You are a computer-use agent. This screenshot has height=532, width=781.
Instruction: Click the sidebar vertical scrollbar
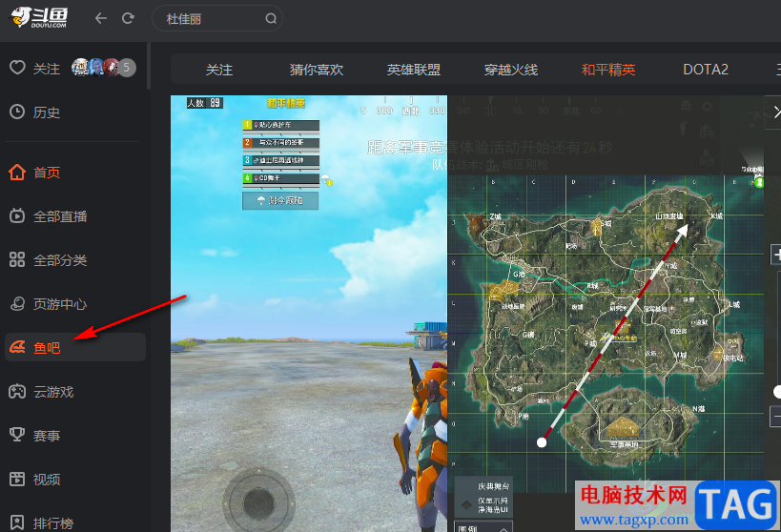(149, 66)
